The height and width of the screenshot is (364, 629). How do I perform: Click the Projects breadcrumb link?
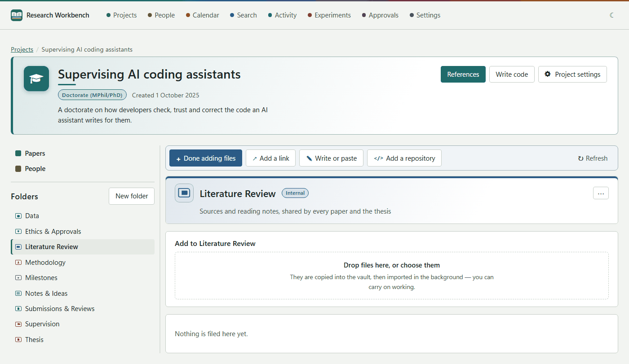(22, 49)
